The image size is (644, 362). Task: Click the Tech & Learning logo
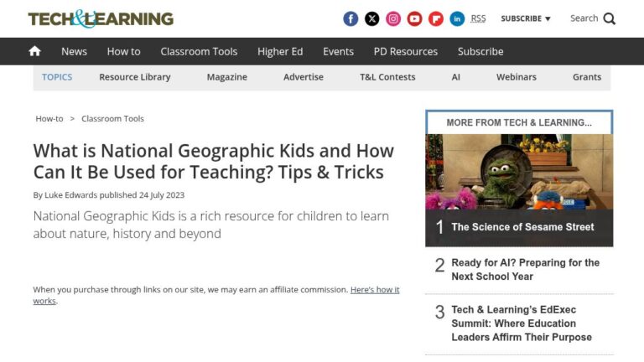point(101,19)
